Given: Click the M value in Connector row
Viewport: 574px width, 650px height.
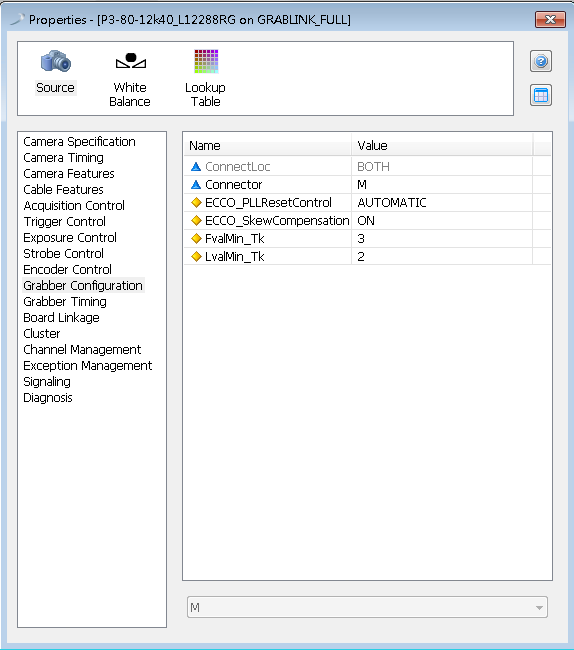Looking at the screenshot, I should pyautogui.click(x=362, y=184).
